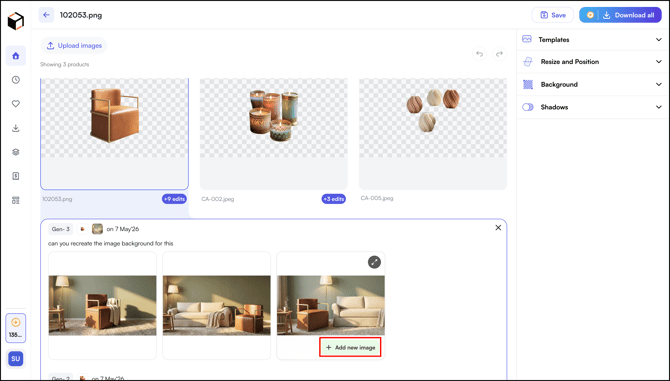Expand the Background section chevron
670x381 pixels.
click(658, 85)
